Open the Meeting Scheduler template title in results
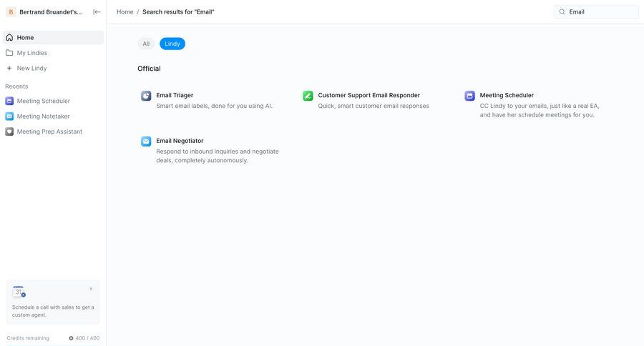 tap(507, 95)
